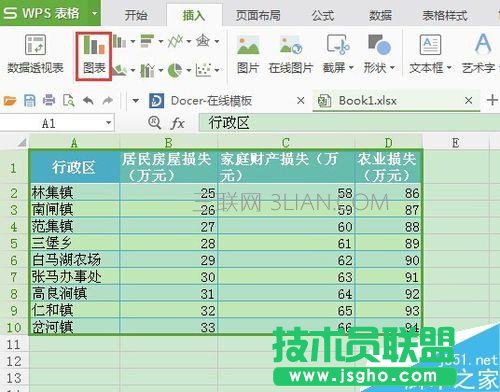
Task: Close the Docer-在线模板 tab
Action: point(301,100)
